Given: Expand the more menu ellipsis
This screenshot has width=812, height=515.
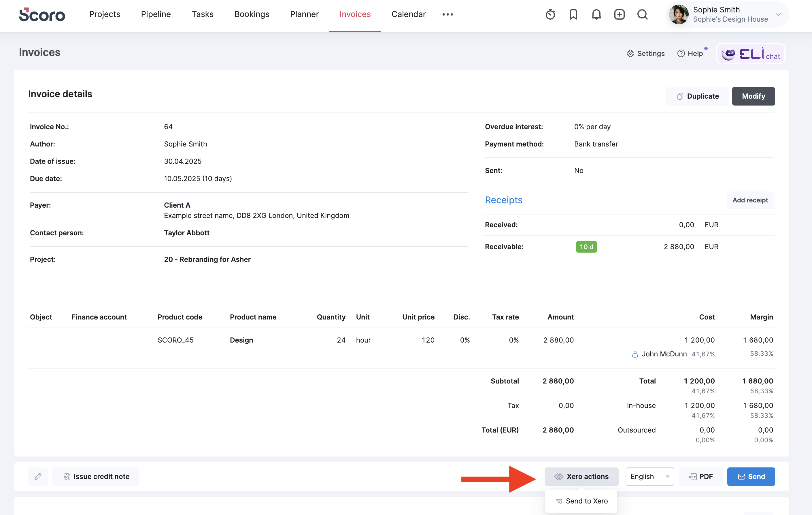Looking at the screenshot, I should coord(447,14).
